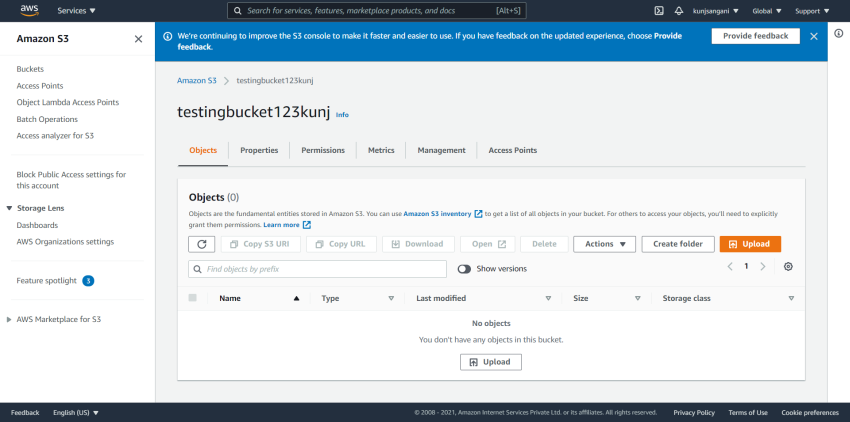Open the bucket Info link
850x422 pixels.
[x=342, y=115]
